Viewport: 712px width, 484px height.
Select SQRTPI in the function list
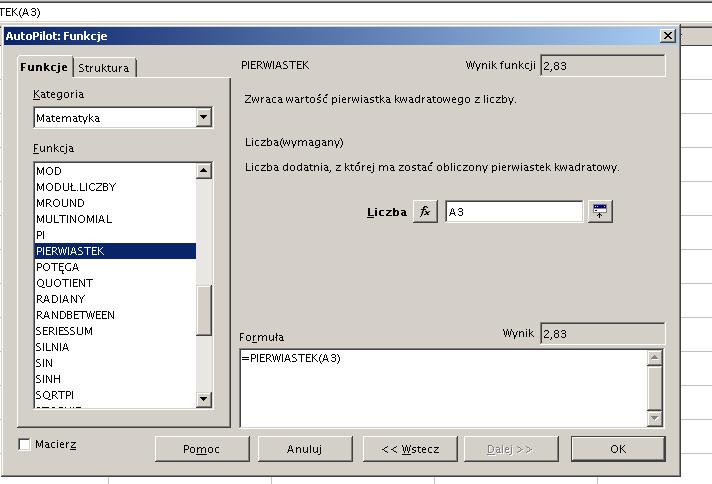[115, 395]
